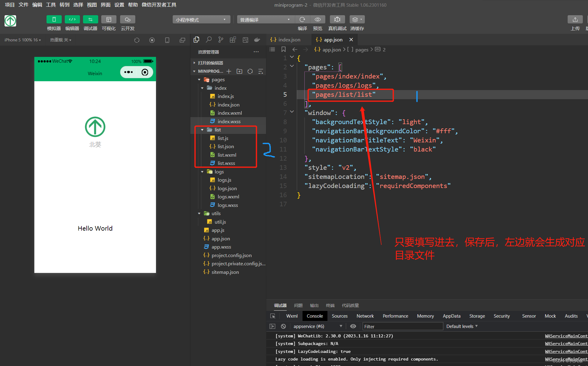
Task: Click the layout panel icon beside extensions
Action: (x=245, y=40)
